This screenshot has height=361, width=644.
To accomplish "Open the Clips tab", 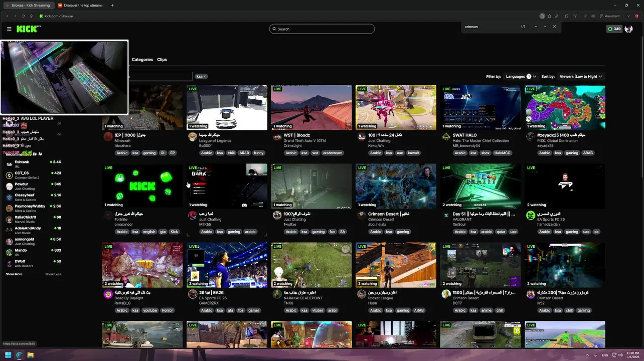I will click(x=162, y=60).
